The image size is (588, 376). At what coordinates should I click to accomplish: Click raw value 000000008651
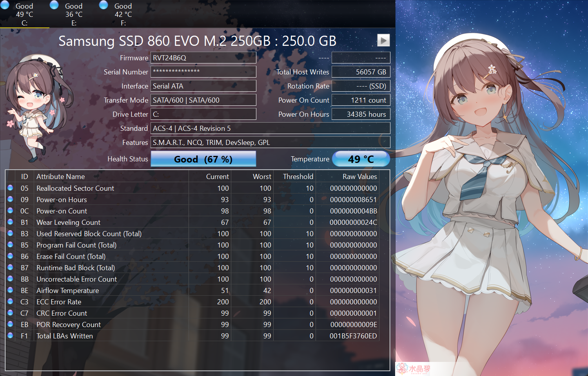click(x=354, y=200)
